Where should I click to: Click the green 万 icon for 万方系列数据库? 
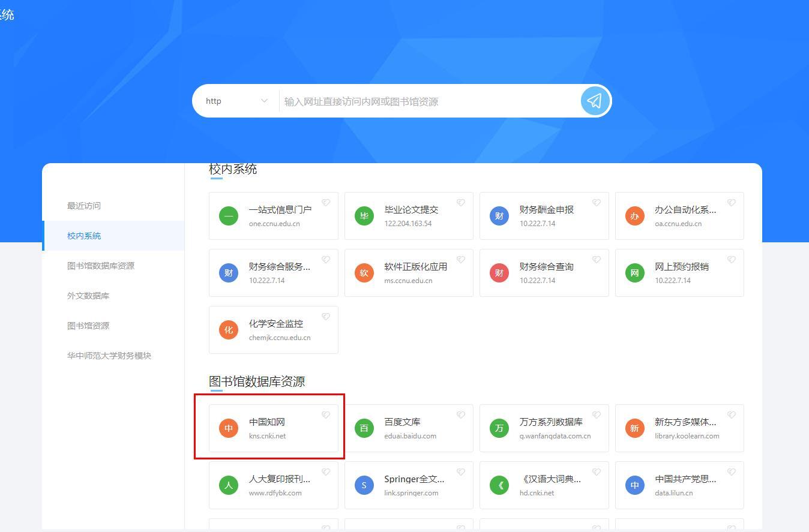[x=499, y=428]
